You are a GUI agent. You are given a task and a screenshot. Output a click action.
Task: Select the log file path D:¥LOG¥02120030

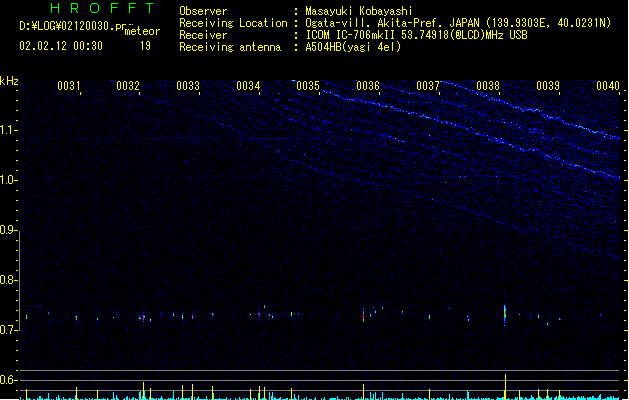click(x=67, y=26)
